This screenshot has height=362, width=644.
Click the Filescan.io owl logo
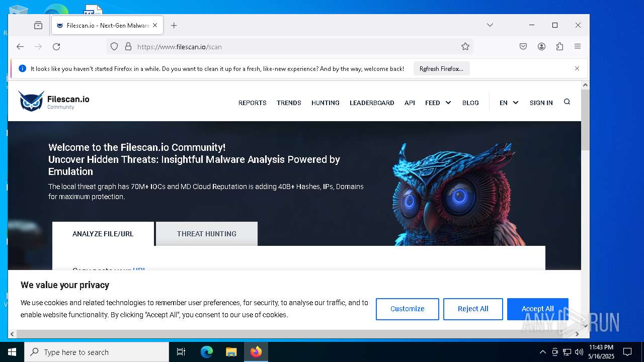tap(54, 101)
